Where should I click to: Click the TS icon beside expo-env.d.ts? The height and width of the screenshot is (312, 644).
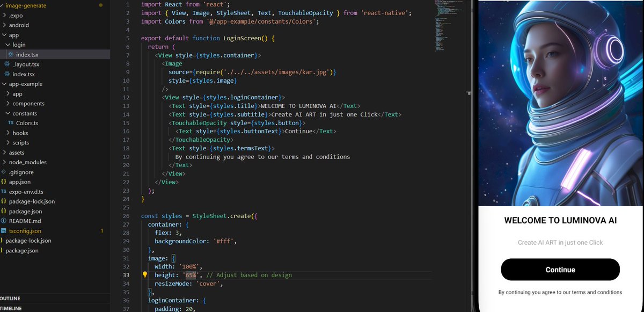tap(3, 192)
